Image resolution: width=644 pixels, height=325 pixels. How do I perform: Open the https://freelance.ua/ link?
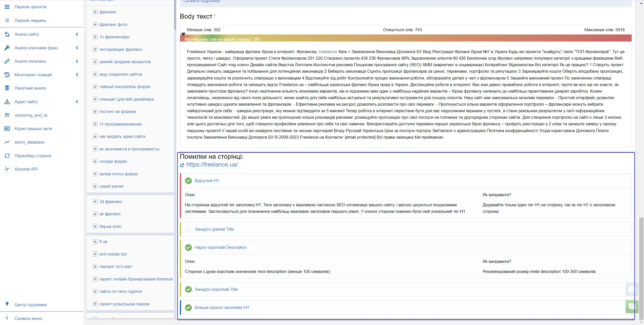point(212,165)
